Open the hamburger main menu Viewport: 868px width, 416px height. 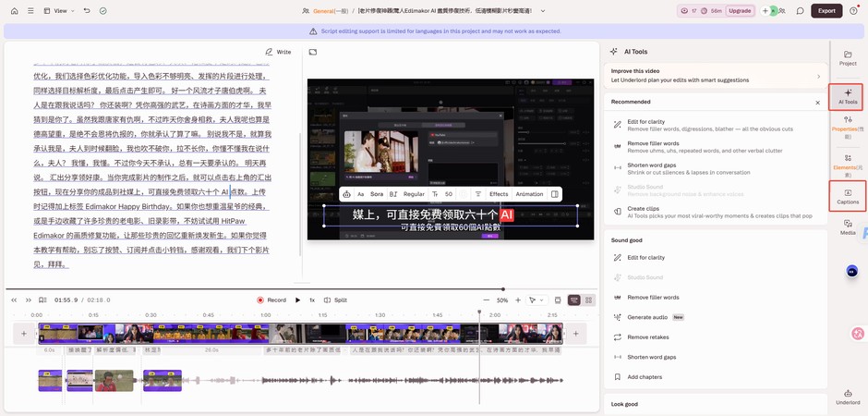click(30, 10)
